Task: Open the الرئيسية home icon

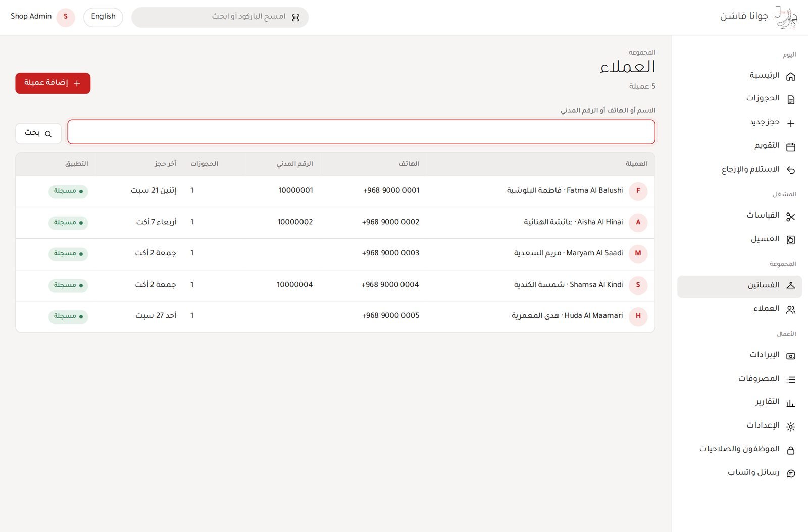Action: 791,76
